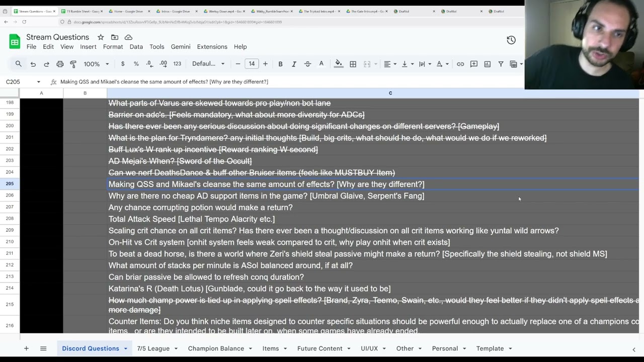
Task: Click the font size input field
Action: point(252,64)
